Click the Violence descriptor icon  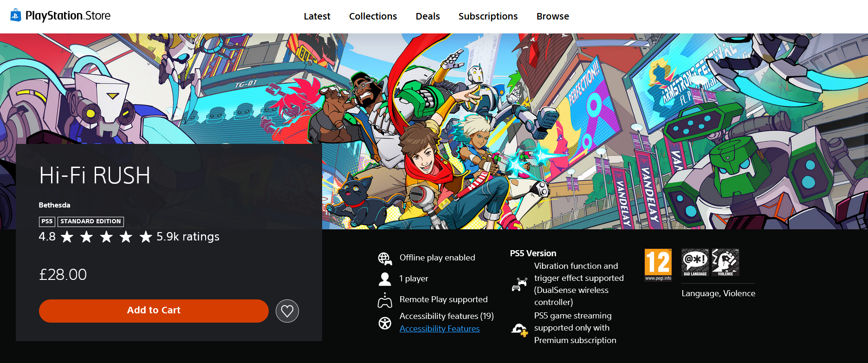725,262
